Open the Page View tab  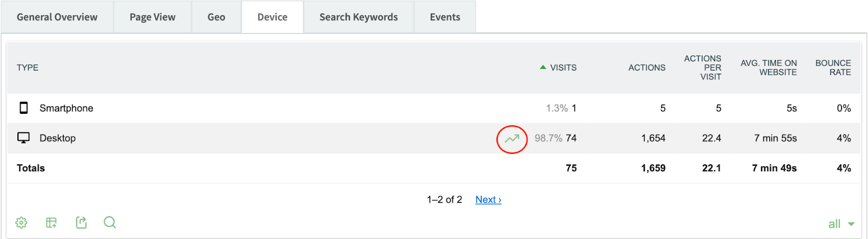pos(152,17)
